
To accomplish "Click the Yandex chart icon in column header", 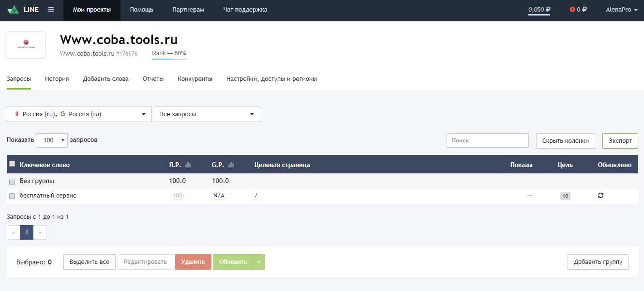I will (188, 165).
